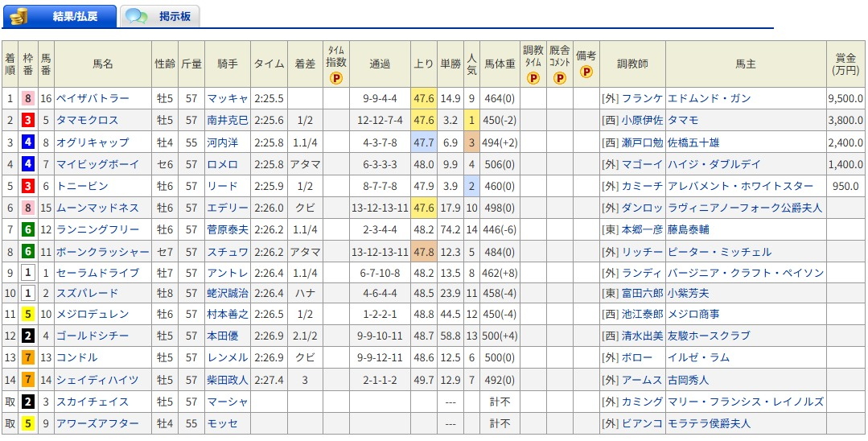Open owner link メジロ商事
868x441 pixels.
[x=693, y=314]
